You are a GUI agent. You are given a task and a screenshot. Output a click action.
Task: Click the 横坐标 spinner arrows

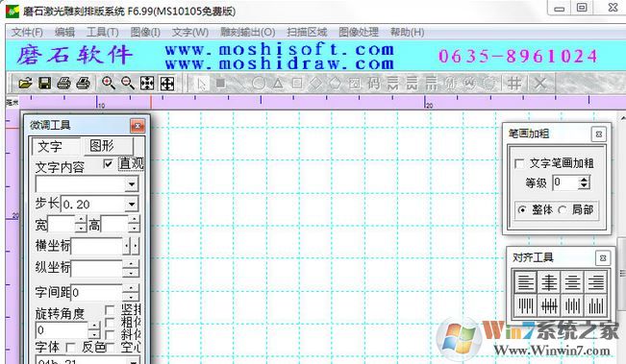(x=131, y=247)
